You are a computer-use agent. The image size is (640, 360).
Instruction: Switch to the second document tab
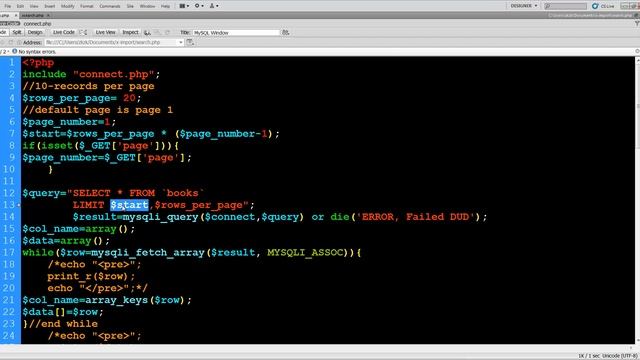coord(33,16)
